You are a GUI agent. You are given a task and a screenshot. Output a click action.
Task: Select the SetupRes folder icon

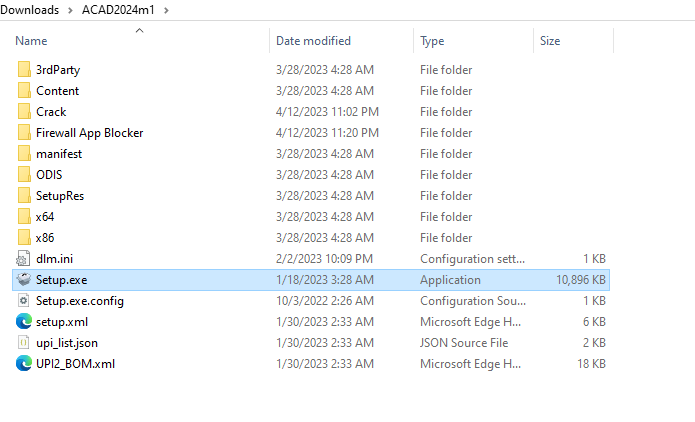click(24, 195)
